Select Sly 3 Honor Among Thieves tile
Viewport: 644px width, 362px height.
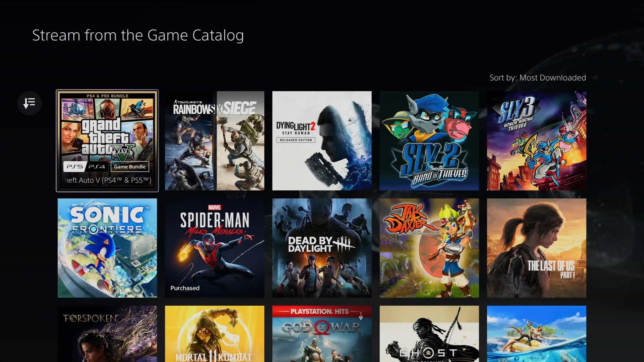tap(537, 141)
